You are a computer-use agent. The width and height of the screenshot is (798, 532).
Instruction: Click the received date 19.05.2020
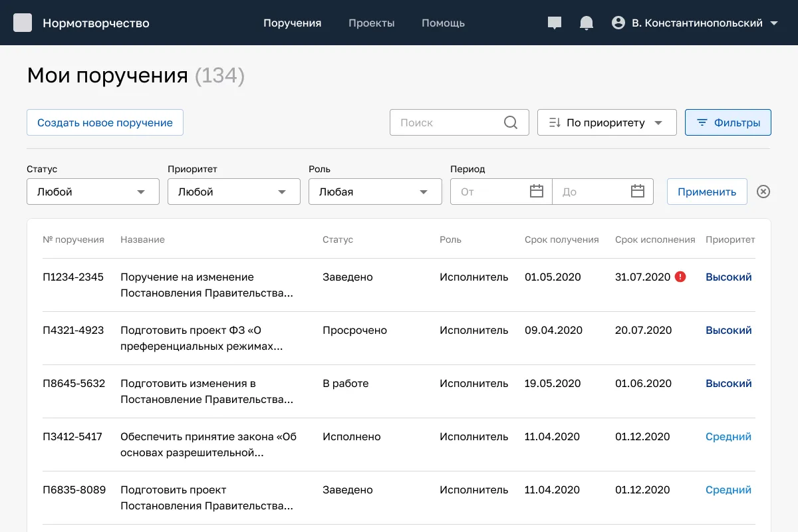553,383
